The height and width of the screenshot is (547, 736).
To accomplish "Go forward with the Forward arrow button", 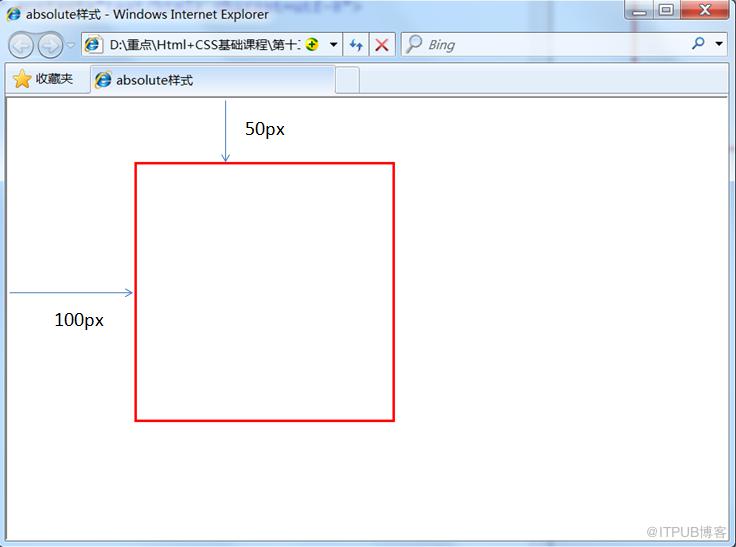I will pyautogui.click(x=50, y=46).
